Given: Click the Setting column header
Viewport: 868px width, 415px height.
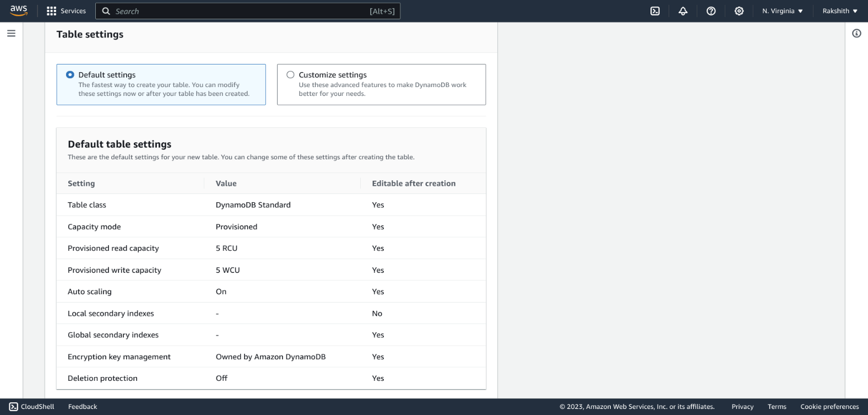Looking at the screenshot, I should tap(81, 184).
